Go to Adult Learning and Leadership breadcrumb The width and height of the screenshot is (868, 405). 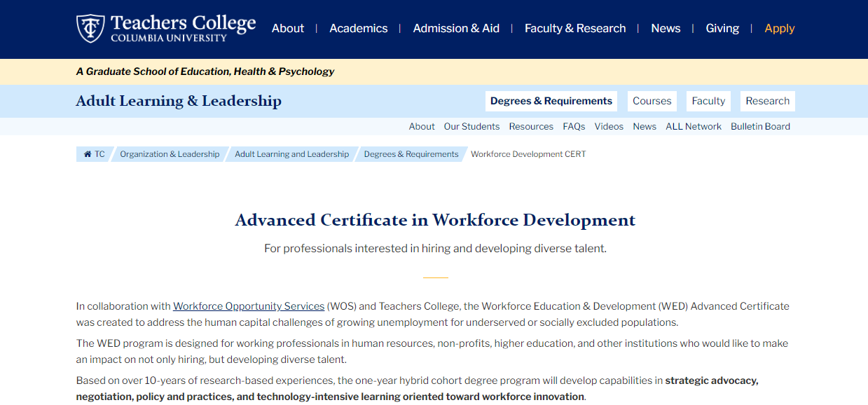coord(291,154)
